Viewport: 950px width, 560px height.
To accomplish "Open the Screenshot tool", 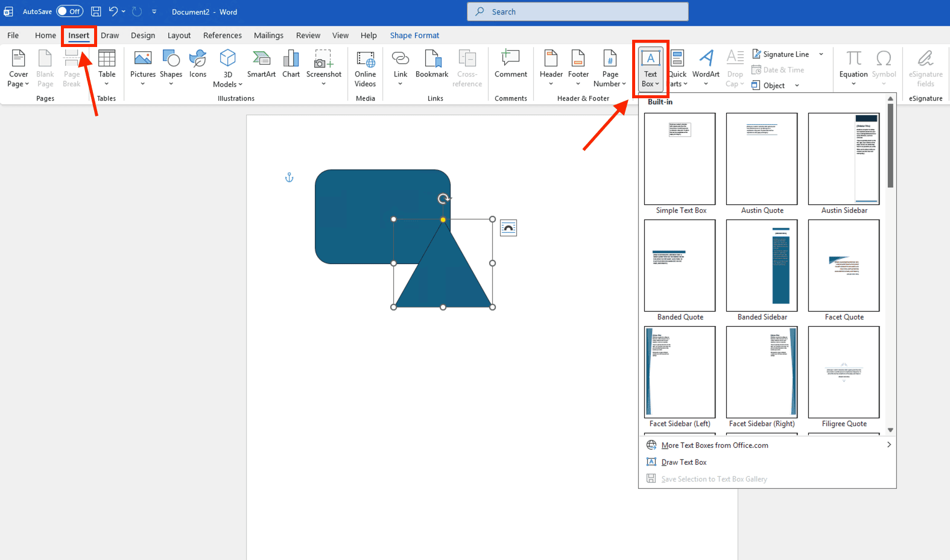I will click(x=324, y=69).
